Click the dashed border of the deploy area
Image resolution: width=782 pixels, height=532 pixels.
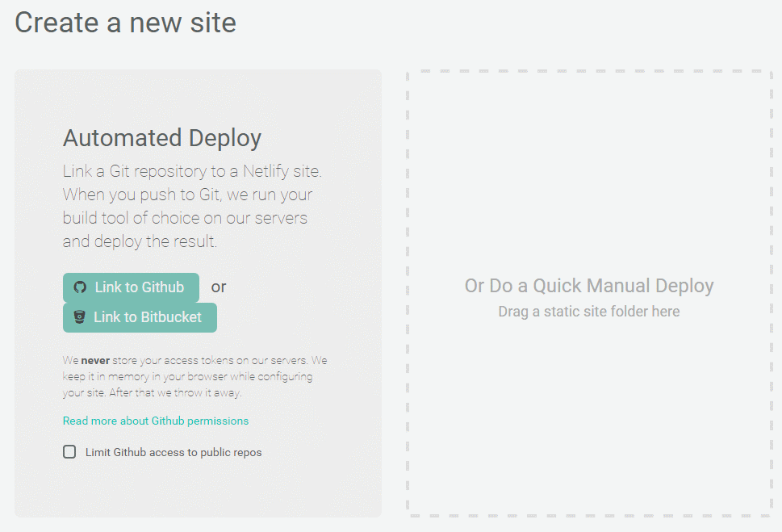tap(588, 71)
